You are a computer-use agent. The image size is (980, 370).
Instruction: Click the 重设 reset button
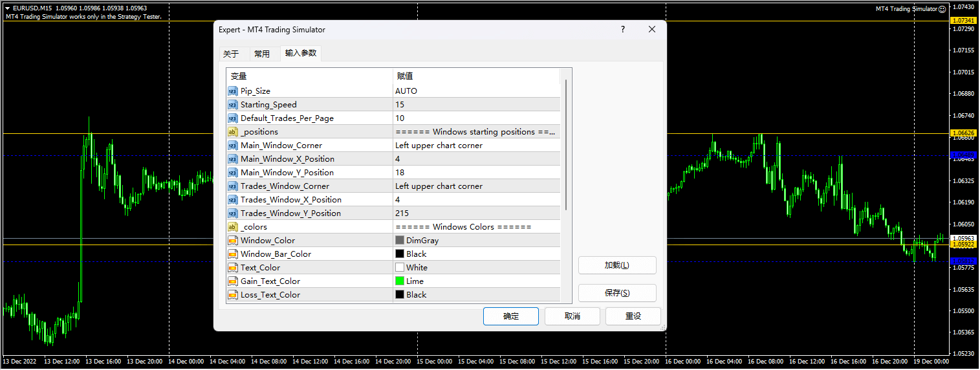click(633, 316)
